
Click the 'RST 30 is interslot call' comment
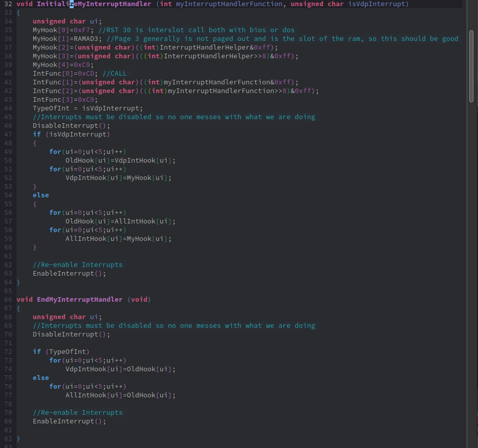tap(197, 30)
